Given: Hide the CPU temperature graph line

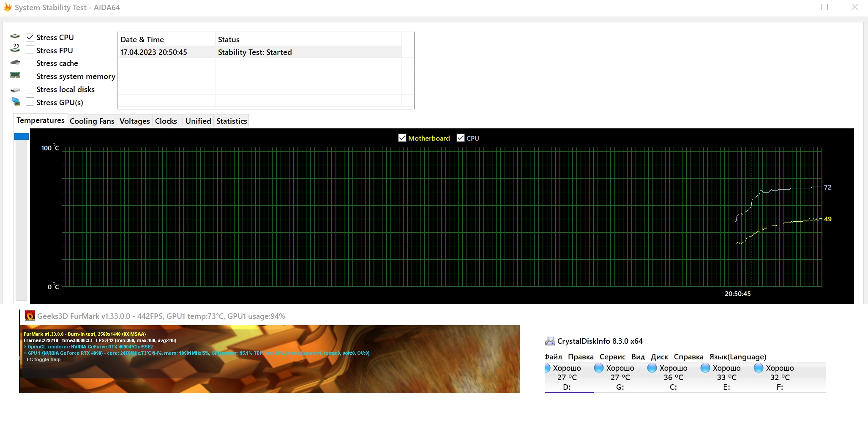Looking at the screenshot, I should [x=461, y=138].
